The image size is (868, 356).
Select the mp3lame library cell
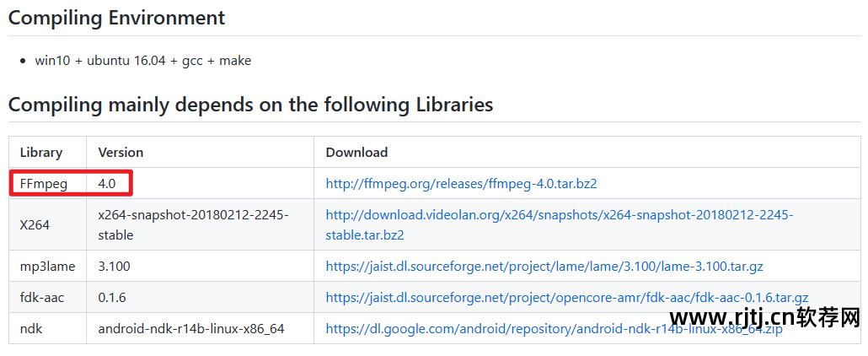[47, 266]
